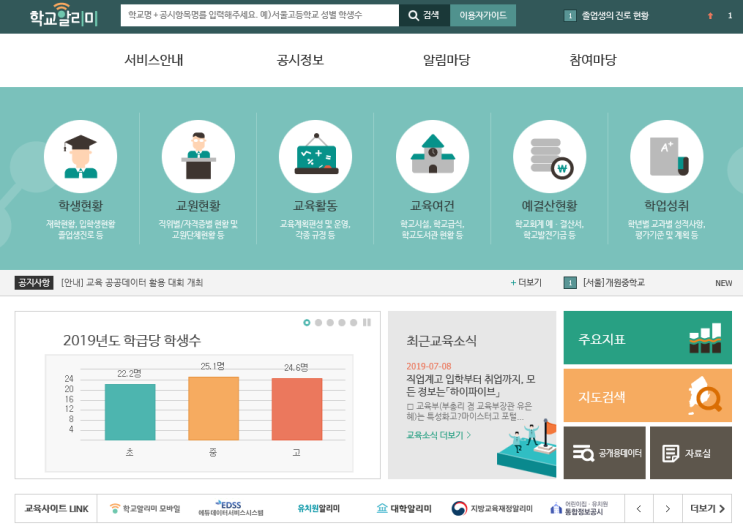Select the fourth carousel slide dot
The width and height of the screenshot is (743, 526).
[x=342, y=323]
